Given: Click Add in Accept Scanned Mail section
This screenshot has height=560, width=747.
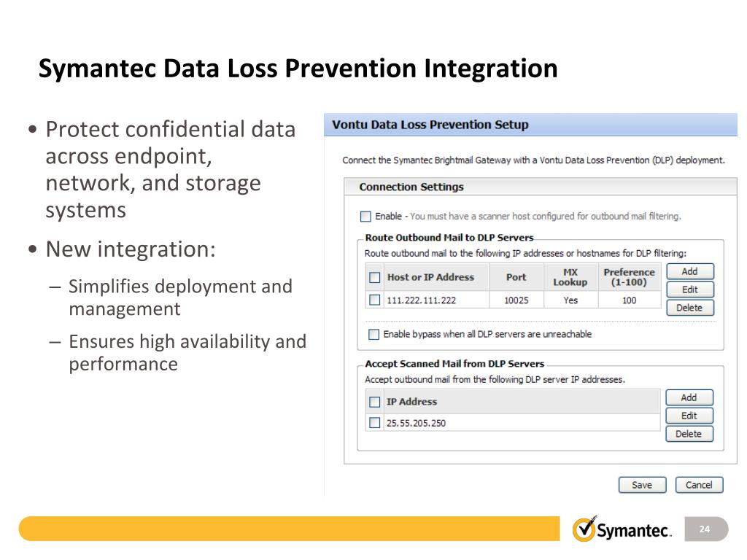Looking at the screenshot, I should coord(689,397).
